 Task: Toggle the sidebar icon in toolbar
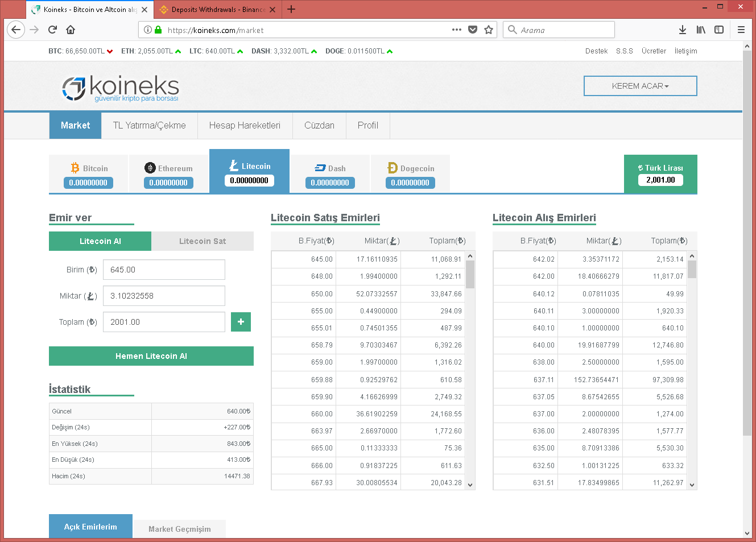point(719,30)
